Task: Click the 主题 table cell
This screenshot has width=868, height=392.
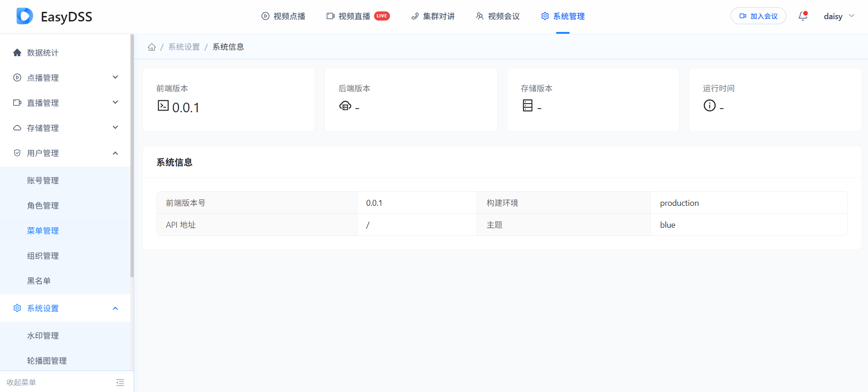Action: [564, 225]
